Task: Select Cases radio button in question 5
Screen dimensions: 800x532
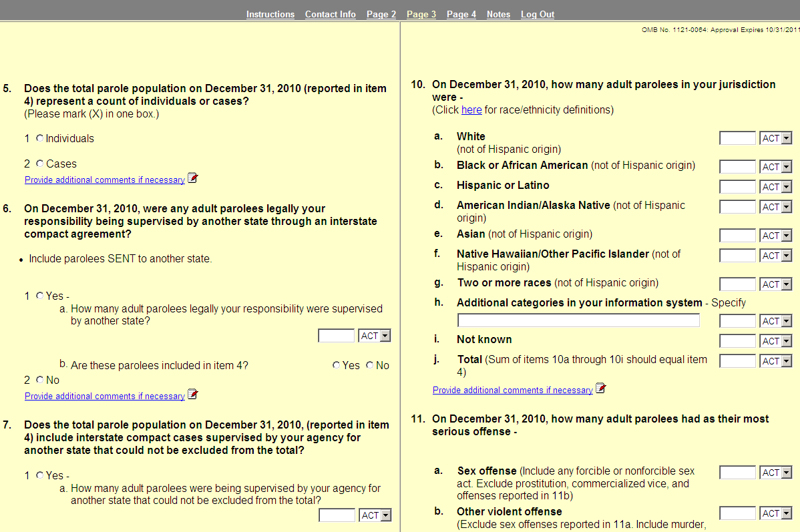Action: pyautogui.click(x=40, y=164)
